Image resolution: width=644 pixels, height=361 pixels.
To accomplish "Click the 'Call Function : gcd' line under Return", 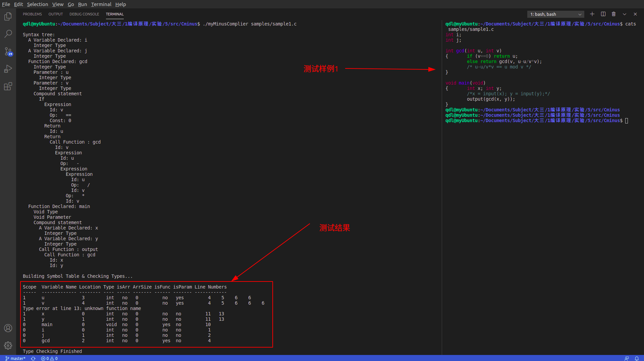I will [x=75, y=142].
